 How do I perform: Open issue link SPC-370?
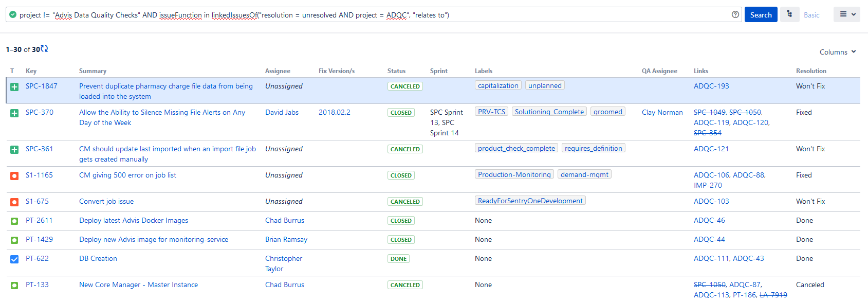coord(40,112)
